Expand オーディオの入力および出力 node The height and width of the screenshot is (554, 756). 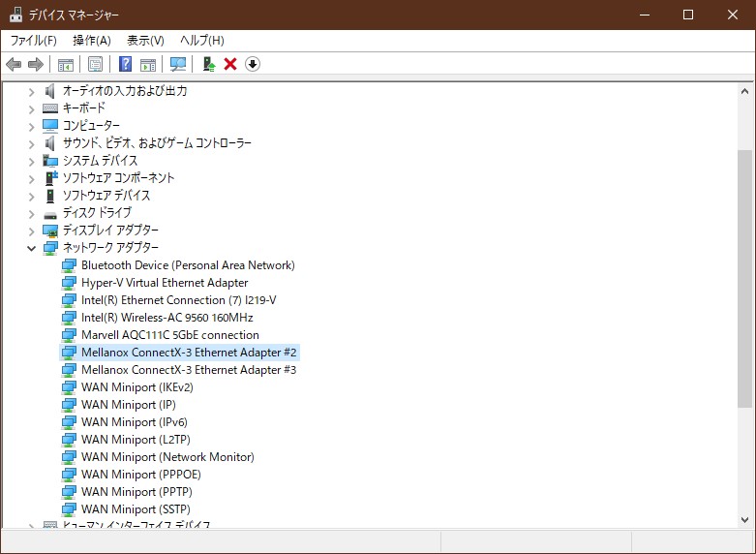click(31, 92)
